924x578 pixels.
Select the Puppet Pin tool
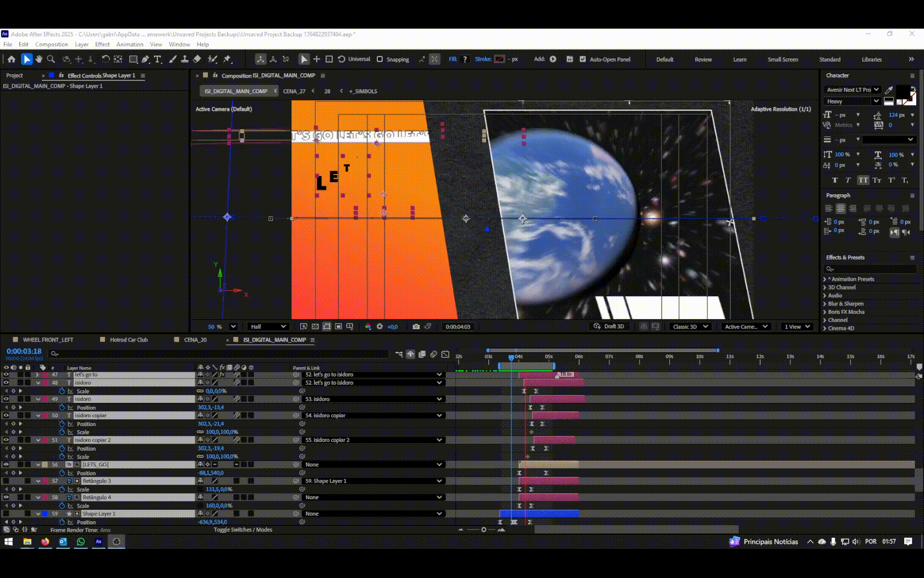[x=227, y=59]
